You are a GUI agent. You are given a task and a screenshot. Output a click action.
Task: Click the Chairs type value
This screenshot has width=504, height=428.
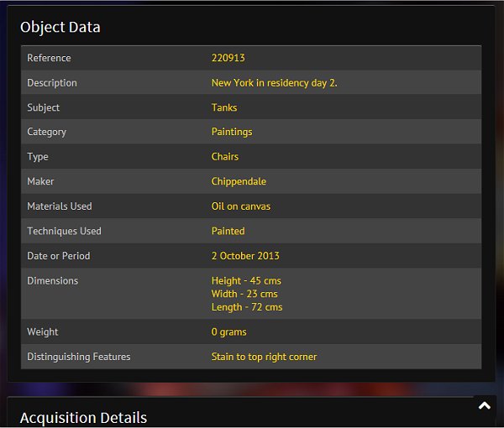tap(225, 157)
